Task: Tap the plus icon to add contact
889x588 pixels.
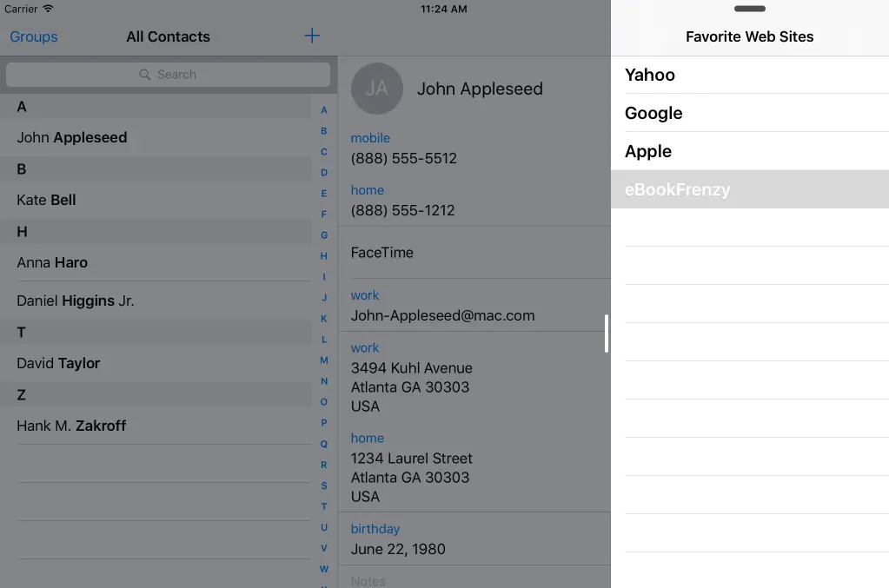Action: tap(312, 36)
